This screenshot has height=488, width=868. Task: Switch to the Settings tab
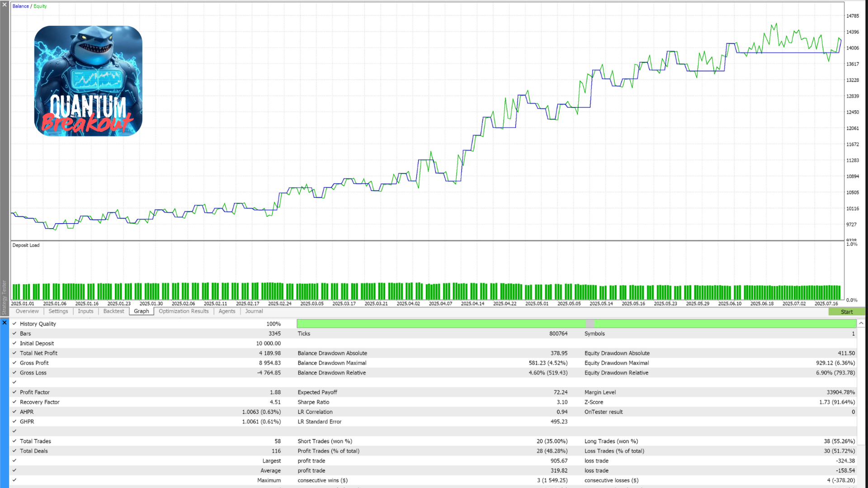(58, 311)
